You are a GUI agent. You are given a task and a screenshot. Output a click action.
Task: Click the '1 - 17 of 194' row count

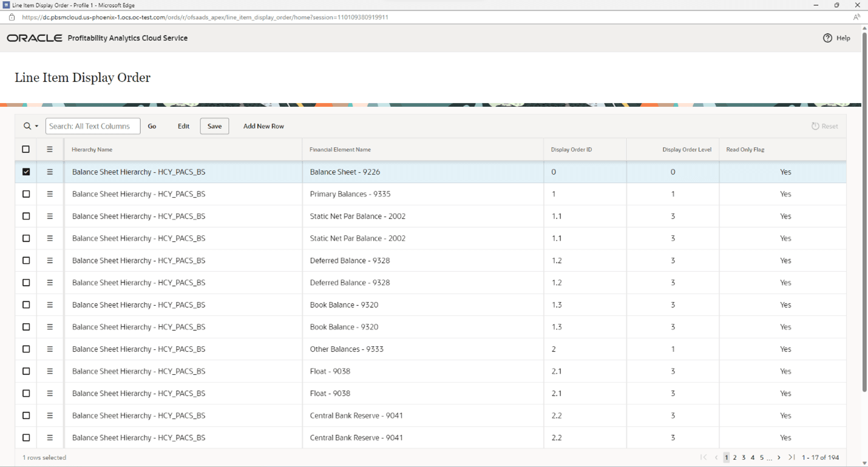click(x=820, y=457)
